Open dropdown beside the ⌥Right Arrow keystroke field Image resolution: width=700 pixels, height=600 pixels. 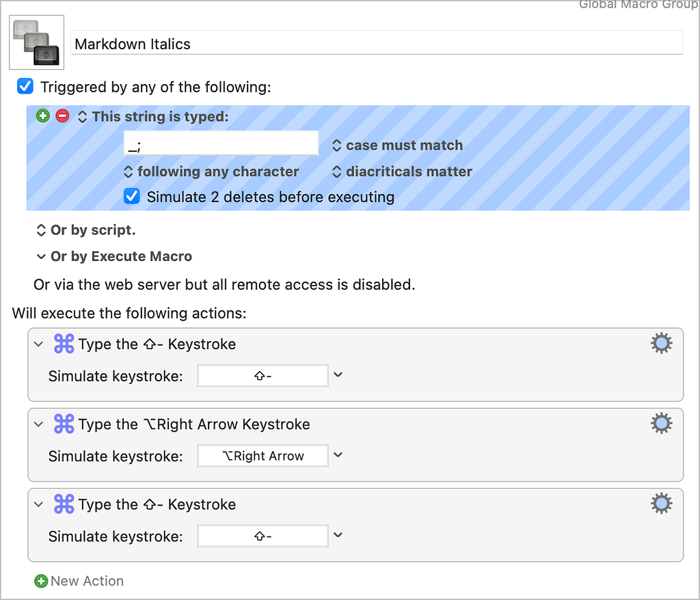338,455
